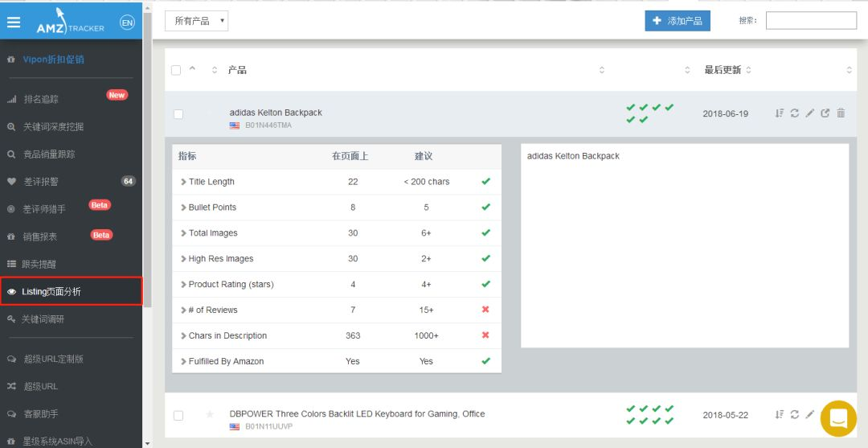This screenshot has width=868, height=448.
Task: Check the box for DBPOWER keyboard row
Action: pyautogui.click(x=178, y=415)
